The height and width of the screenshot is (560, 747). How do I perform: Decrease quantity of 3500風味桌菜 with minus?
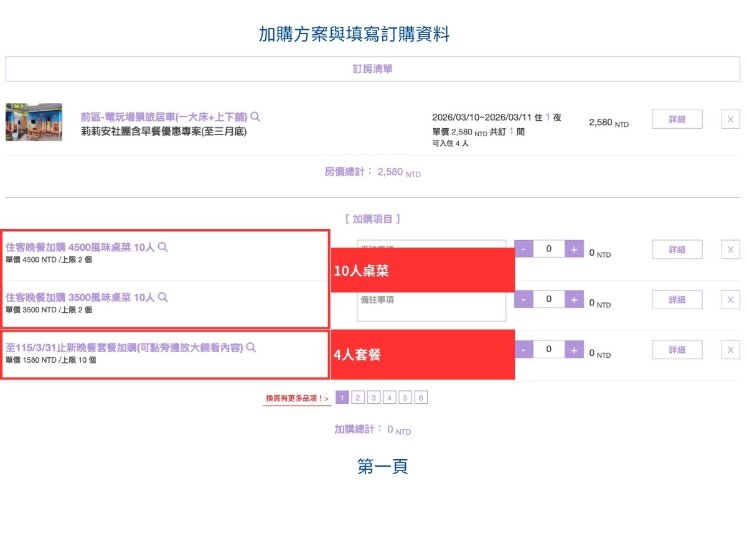(x=524, y=299)
